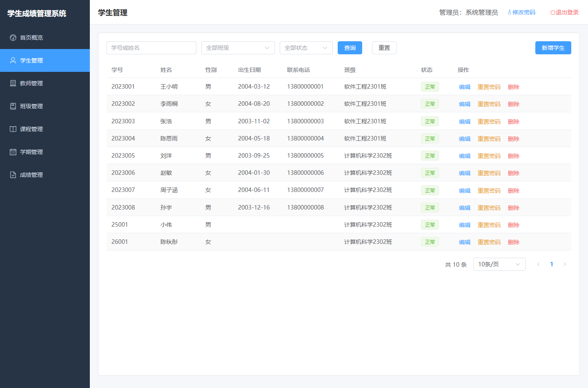The image size is (588, 388).
Task: Open the 课程管理 menu item
Action: point(45,129)
